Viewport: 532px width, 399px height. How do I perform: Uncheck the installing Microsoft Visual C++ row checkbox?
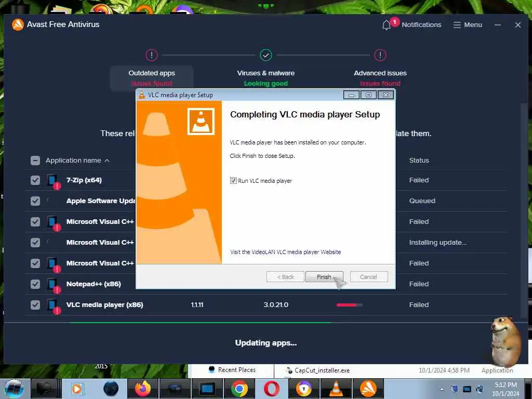[x=35, y=243]
